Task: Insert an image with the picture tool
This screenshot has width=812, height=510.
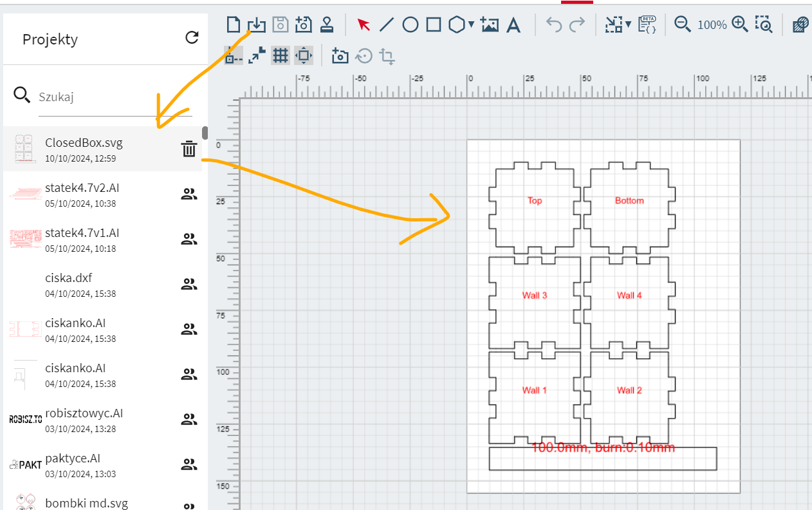Action: point(490,24)
